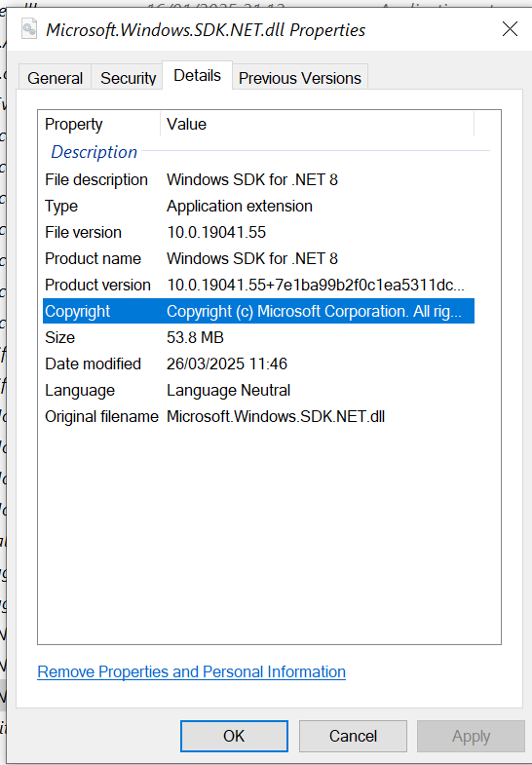Select the Date modified property label

(x=93, y=363)
